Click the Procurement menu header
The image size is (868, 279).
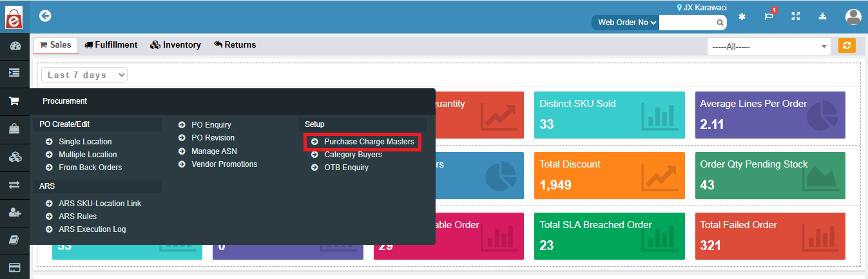[x=64, y=101]
